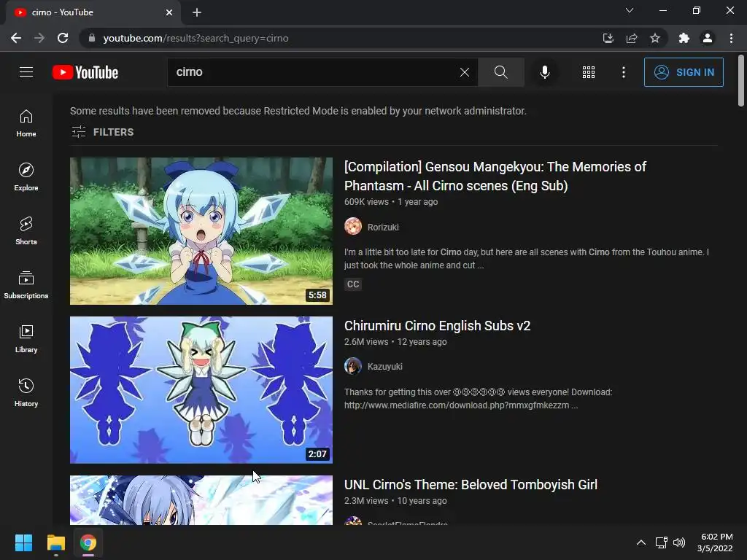Open YouTube settings three-dot menu
The height and width of the screenshot is (560, 747).
[623, 72]
